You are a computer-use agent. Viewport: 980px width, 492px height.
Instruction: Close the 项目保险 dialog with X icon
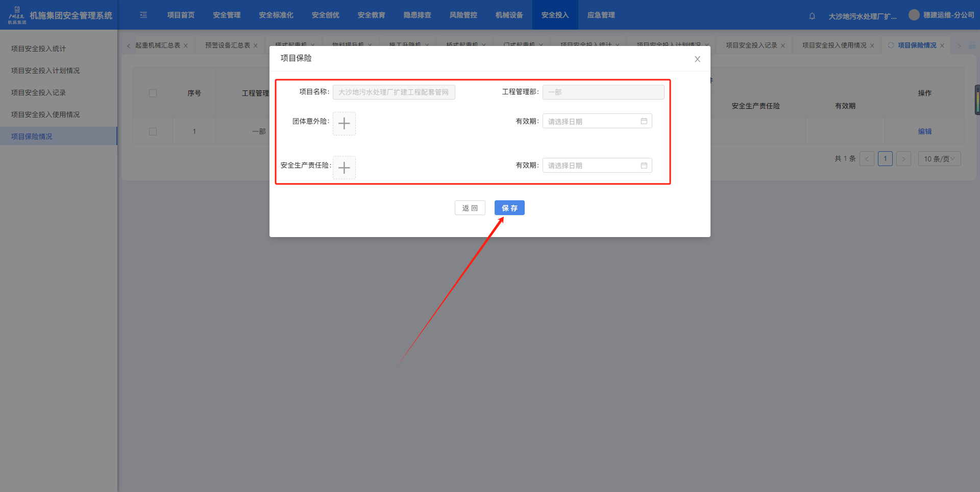click(x=697, y=59)
